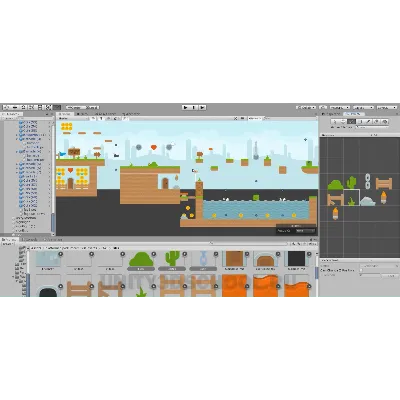
Task: Choose the Tile Palette picker tool
Action: point(368,122)
